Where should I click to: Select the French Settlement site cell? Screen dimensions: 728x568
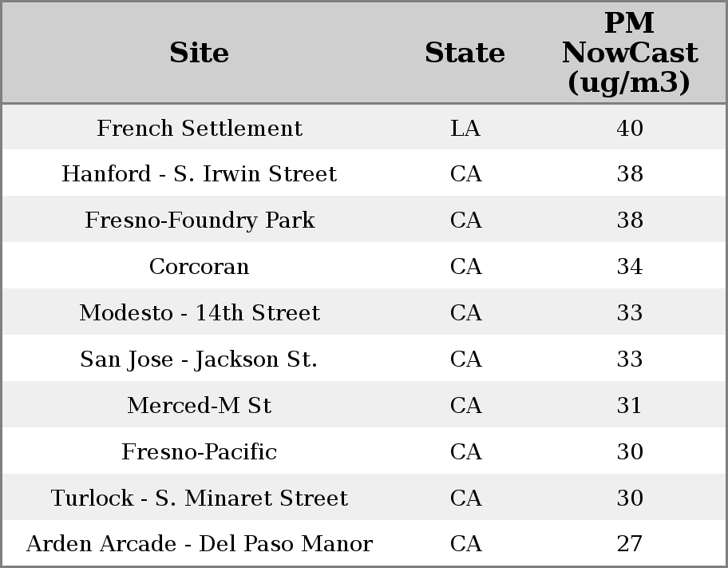point(200,129)
